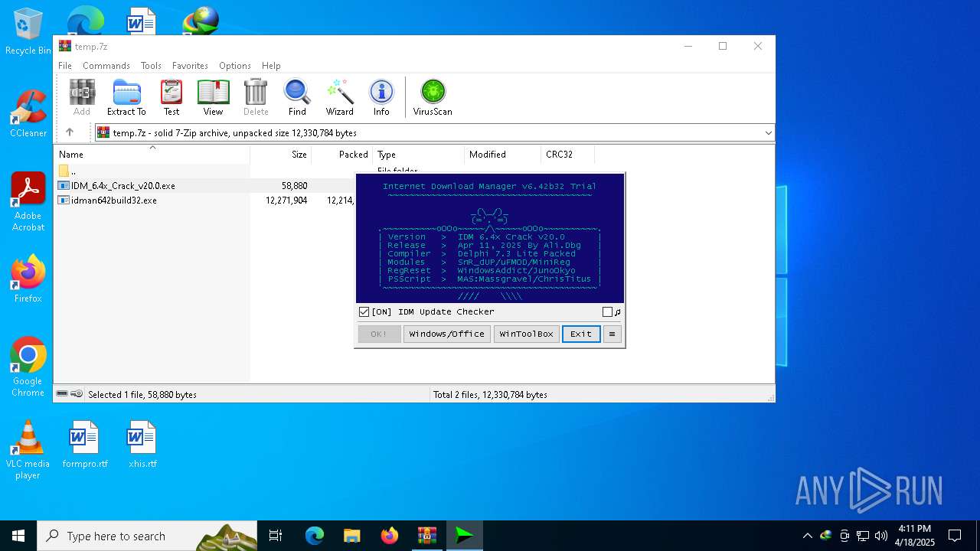Open the File menu
Image resolution: width=980 pixels, height=551 pixels.
click(65, 66)
